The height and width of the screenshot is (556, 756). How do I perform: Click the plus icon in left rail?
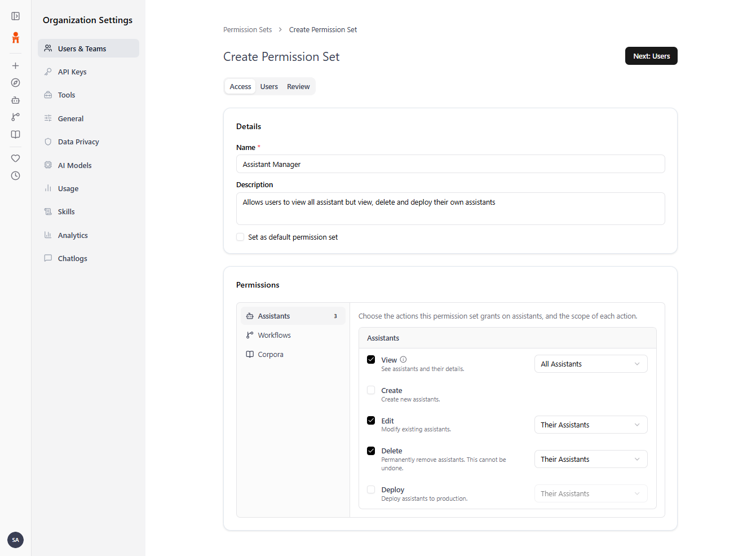(16, 66)
